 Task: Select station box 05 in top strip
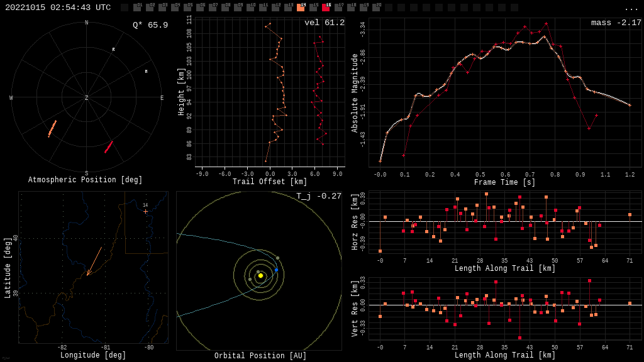coord(187,8)
